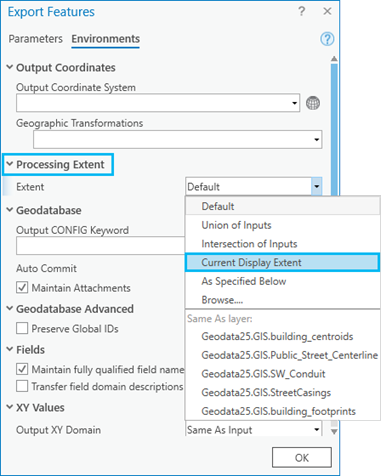Collapse the Output Coordinates section
The width and height of the screenshot is (381, 476).
(10, 67)
